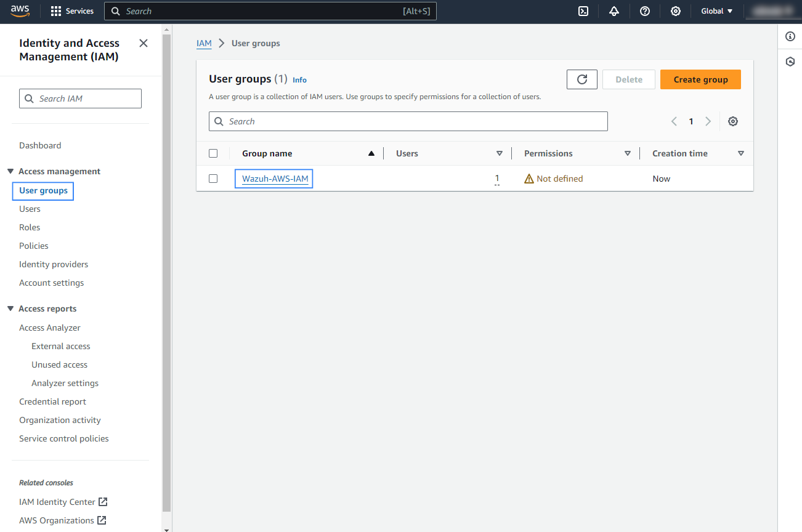
Task: Open AWS CloudShell terminal icon
Action: click(x=583, y=11)
